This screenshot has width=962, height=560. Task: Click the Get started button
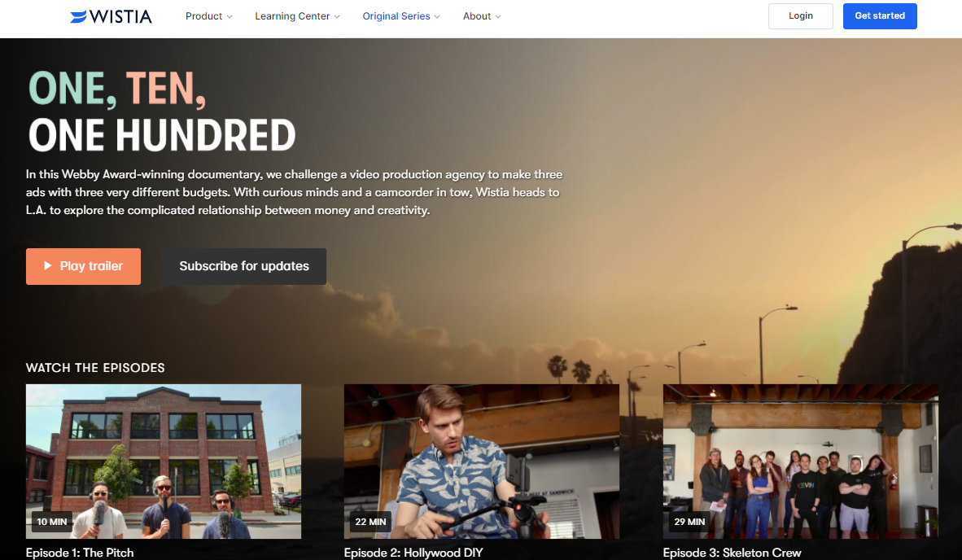(880, 16)
